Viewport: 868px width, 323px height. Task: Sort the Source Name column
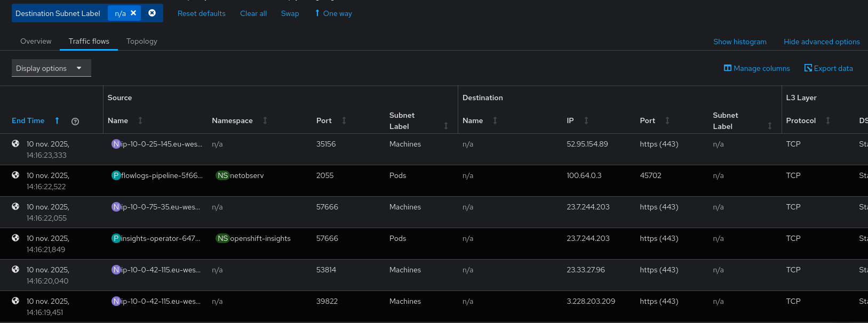click(140, 120)
